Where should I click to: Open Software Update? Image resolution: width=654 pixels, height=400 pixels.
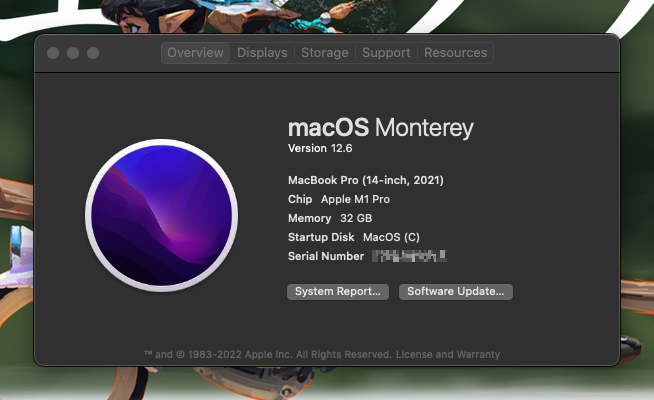(x=455, y=292)
